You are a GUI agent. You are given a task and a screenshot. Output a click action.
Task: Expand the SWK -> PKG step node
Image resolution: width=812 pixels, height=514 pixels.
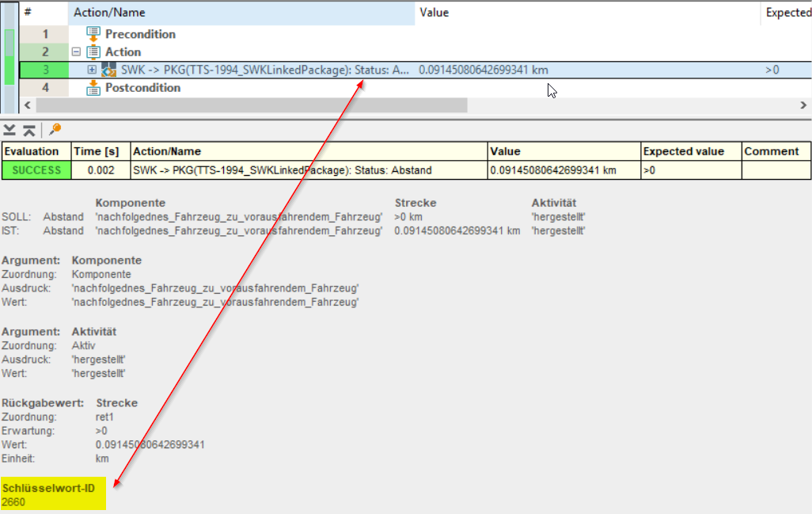92,70
